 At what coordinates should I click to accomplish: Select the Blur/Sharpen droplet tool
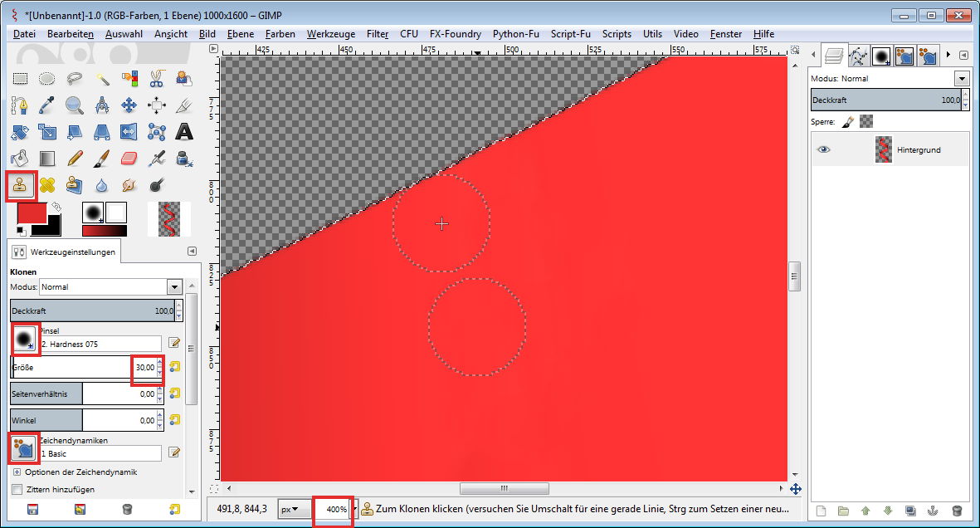(x=102, y=185)
